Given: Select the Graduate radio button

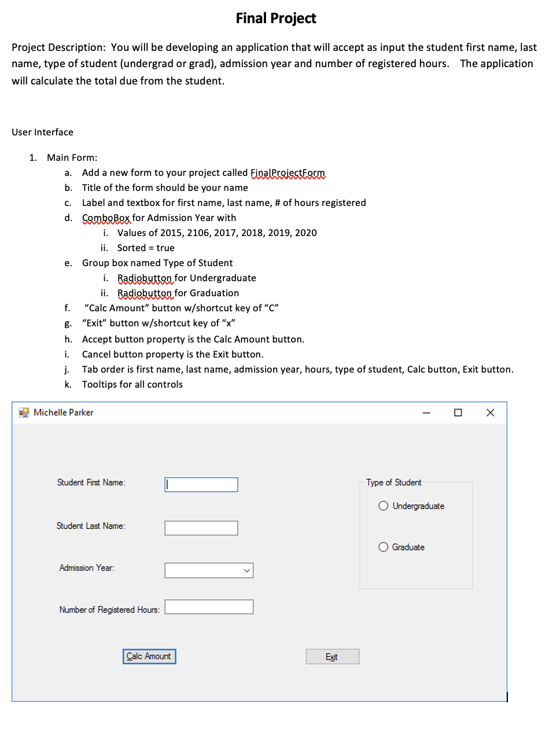Looking at the screenshot, I should [382, 547].
